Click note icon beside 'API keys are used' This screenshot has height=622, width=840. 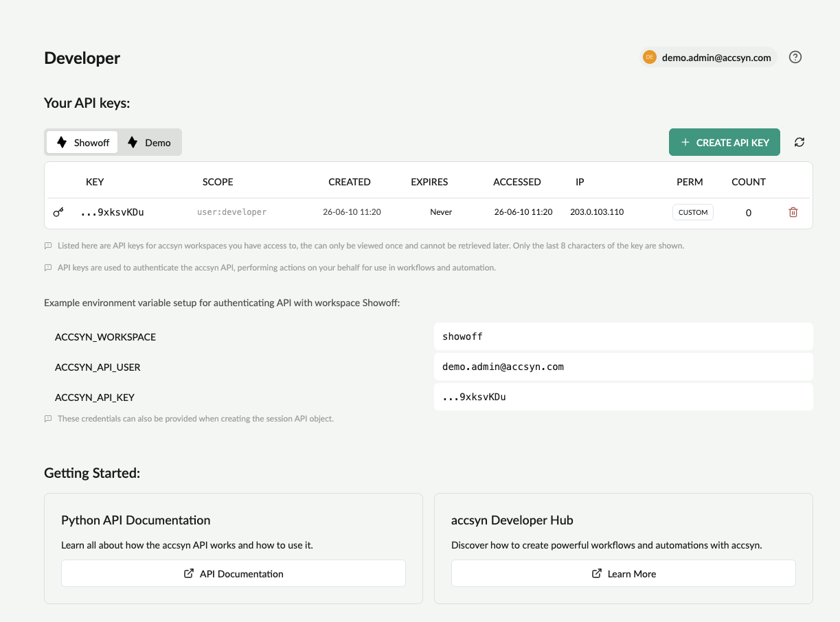(48, 268)
